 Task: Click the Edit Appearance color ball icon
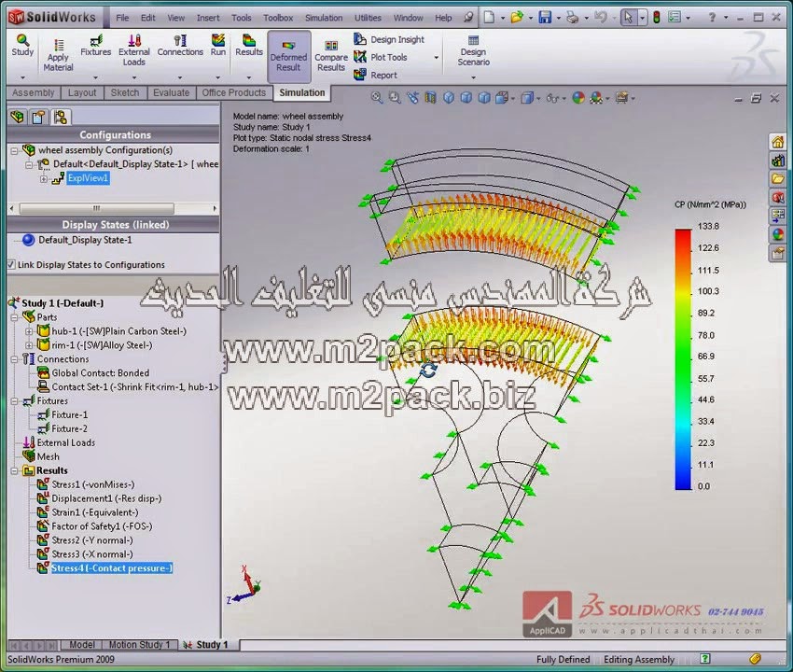tap(578, 98)
